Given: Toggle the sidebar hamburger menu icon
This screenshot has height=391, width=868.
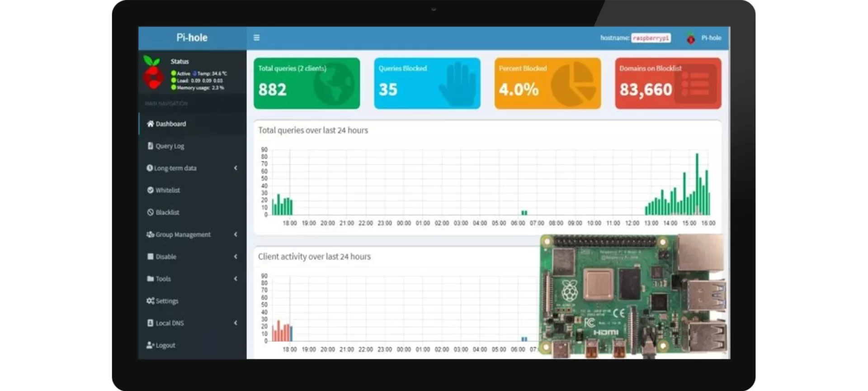Looking at the screenshot, I should tap(256, 38).
